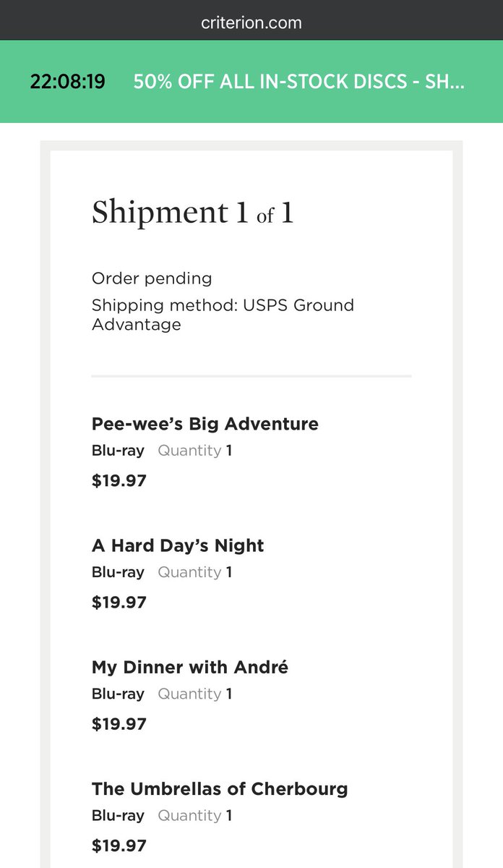The height and width of the screenshot is (868, 503).
Task: Open the My Dinner with André product
Action: 189,667
